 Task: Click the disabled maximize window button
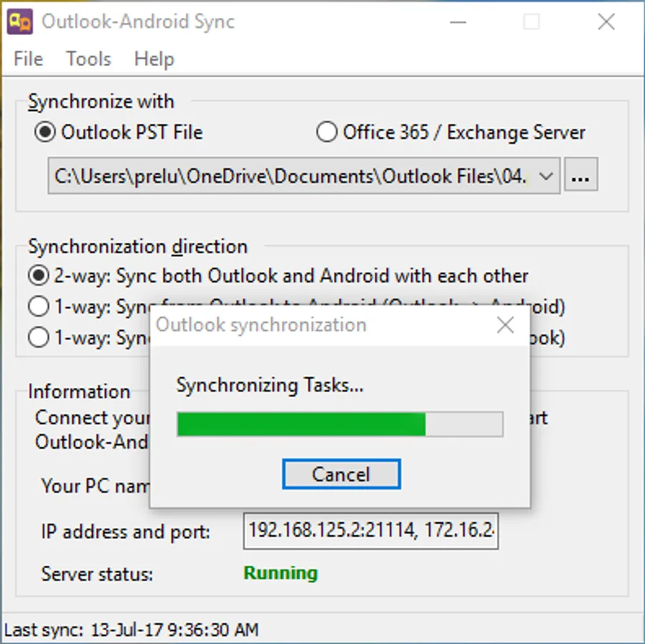(531, 21)
